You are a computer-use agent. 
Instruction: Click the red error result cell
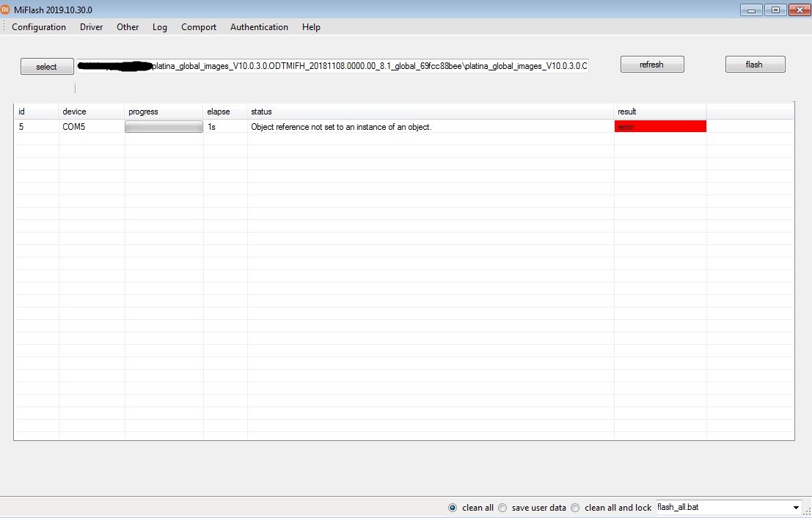point(660,127)
